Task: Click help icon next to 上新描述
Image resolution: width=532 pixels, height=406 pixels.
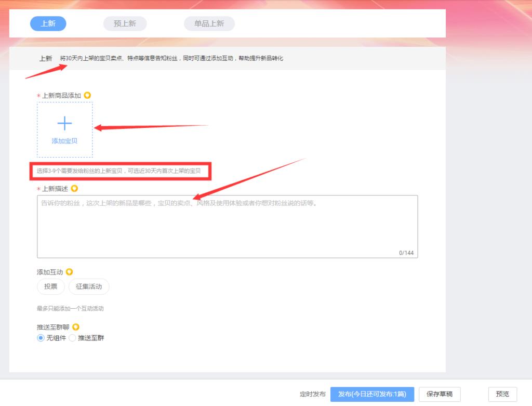Action: pyautogui.click(x=74, y=188)
